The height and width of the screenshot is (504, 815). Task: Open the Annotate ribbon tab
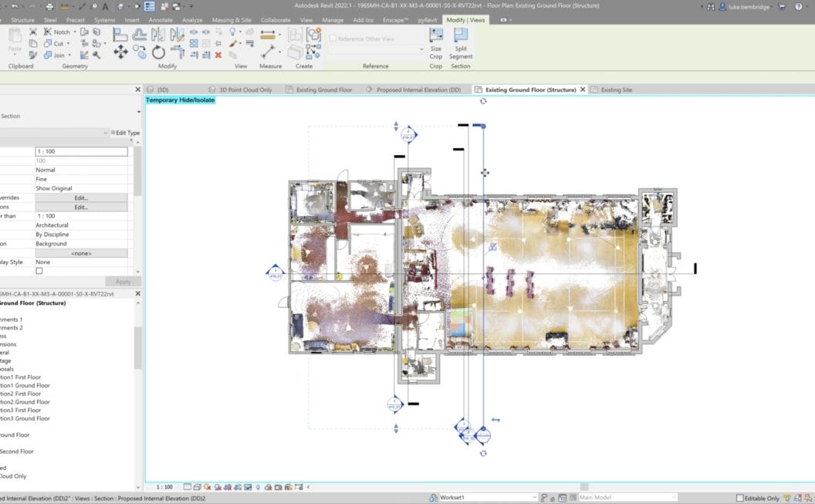(161, 20)
